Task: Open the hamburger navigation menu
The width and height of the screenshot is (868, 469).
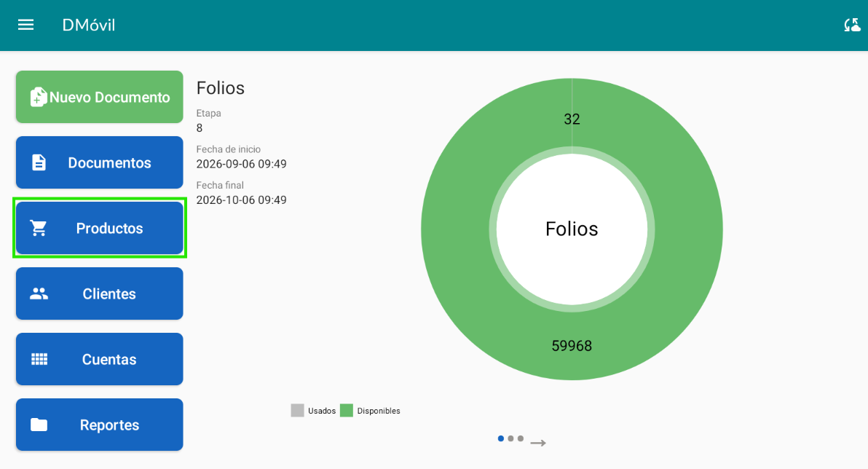Action: pos(25,25)
